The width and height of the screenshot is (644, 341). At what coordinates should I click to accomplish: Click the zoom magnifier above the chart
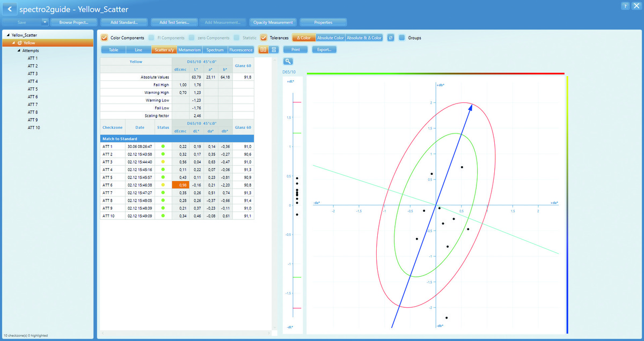pyautogui.click(x=288, y=62)
